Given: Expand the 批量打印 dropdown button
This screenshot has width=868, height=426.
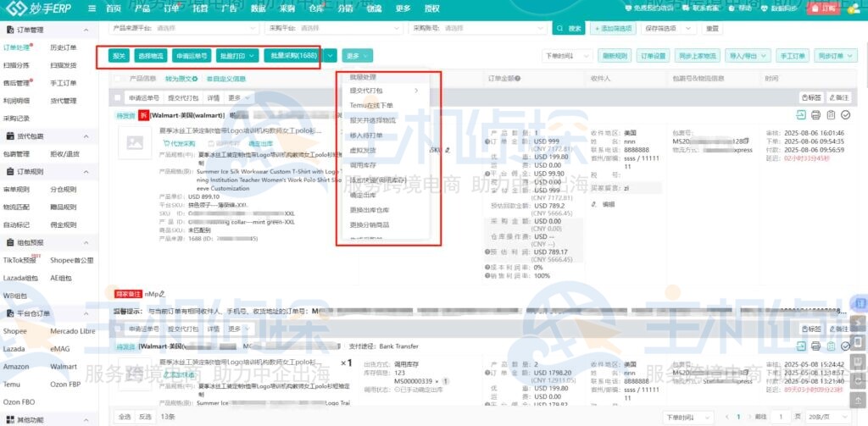Looking at the screenshot, I should pos(237,55).
